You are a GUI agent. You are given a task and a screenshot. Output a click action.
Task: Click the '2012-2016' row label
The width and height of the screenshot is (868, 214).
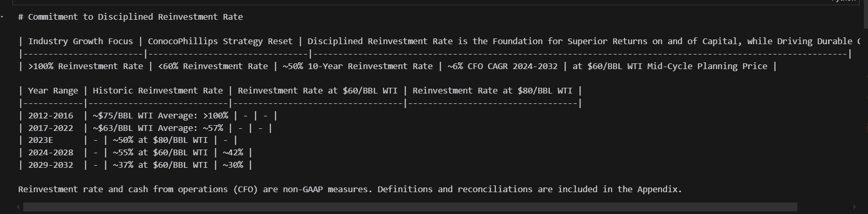coord(50,115)
